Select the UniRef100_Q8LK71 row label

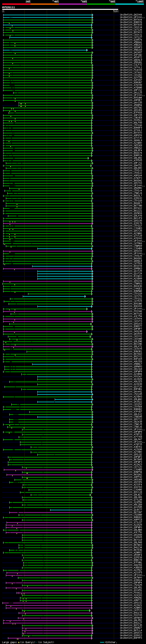click(131, 347)
